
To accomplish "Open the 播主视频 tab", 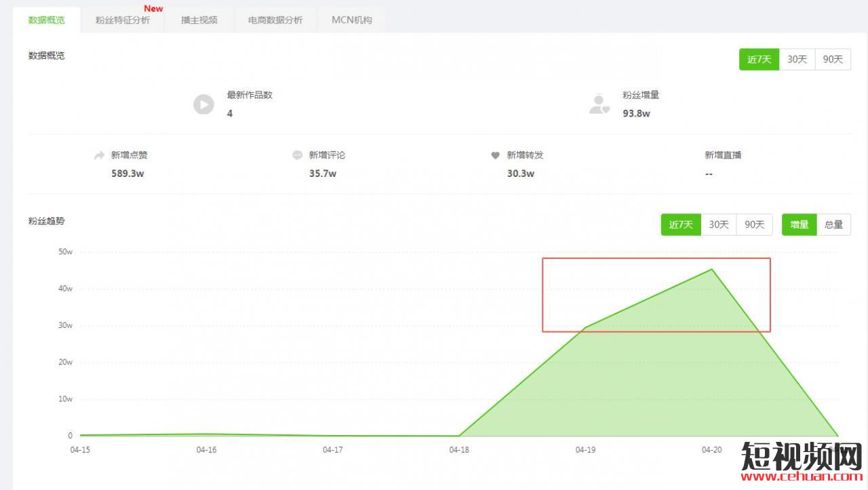I will (199, 20).
